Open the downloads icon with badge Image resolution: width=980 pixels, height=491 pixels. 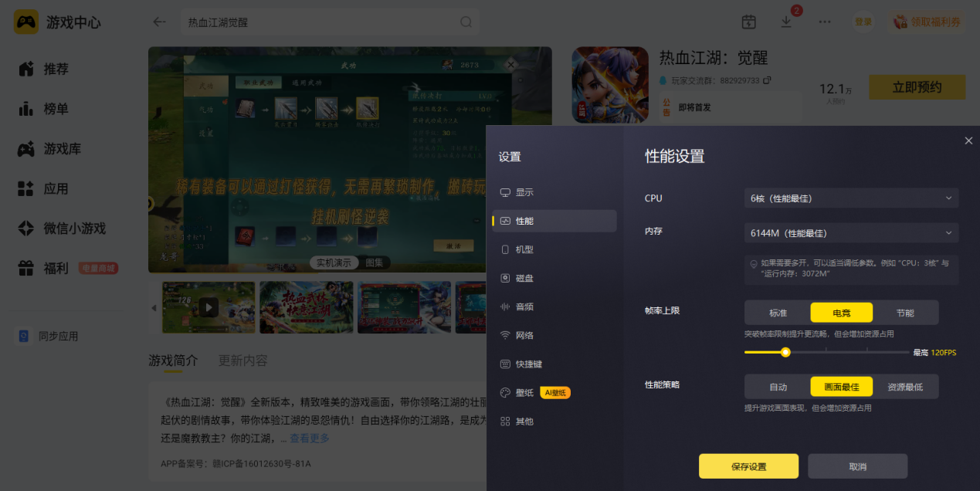point(787,22)
